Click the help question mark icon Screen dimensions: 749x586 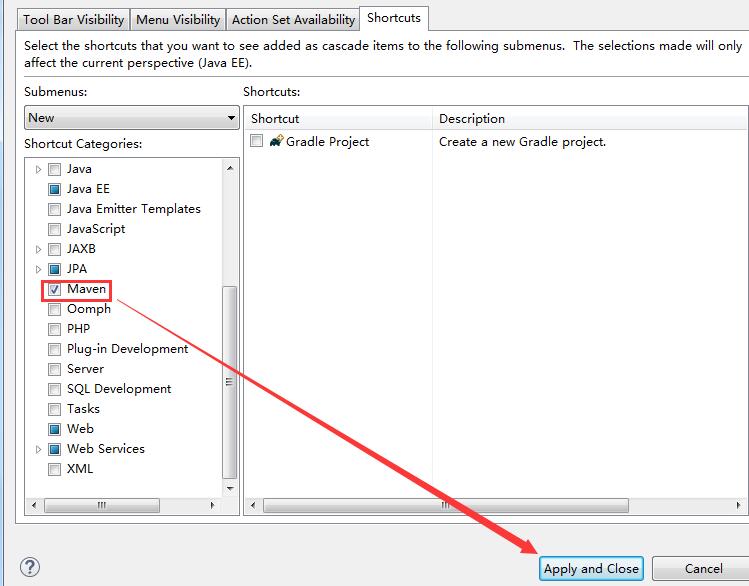29,567
